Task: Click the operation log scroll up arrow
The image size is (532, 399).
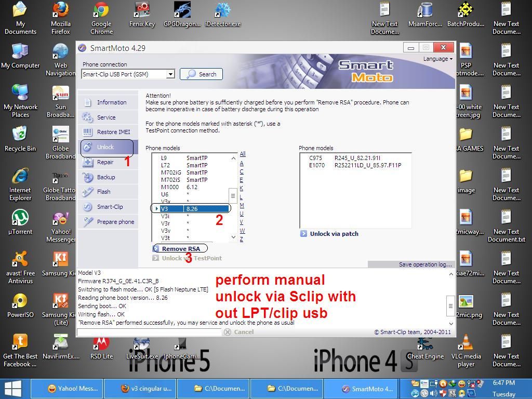Action: [451, 274]
